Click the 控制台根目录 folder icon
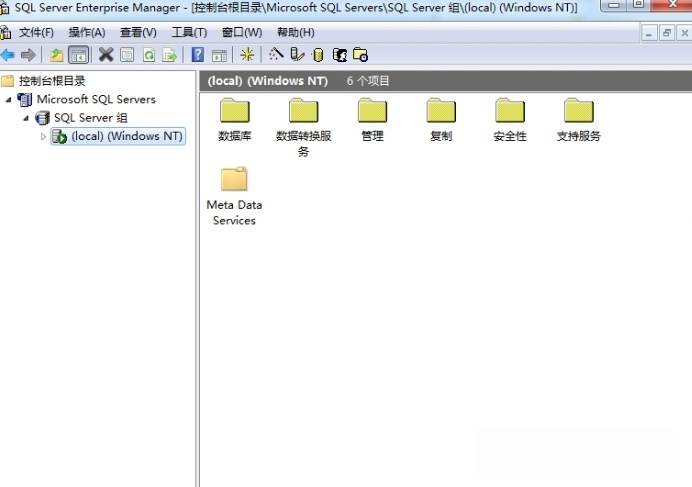Viewport: 692px width, 487px height. click(8, 81)
